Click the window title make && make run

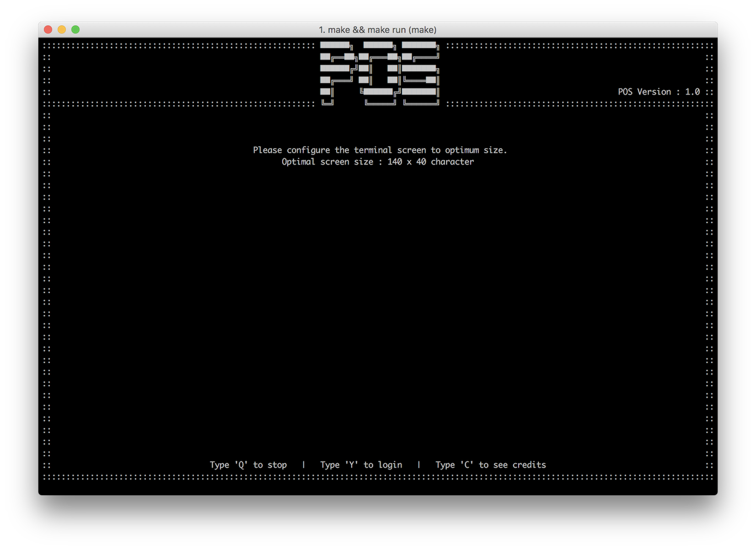tap(378, 29)
